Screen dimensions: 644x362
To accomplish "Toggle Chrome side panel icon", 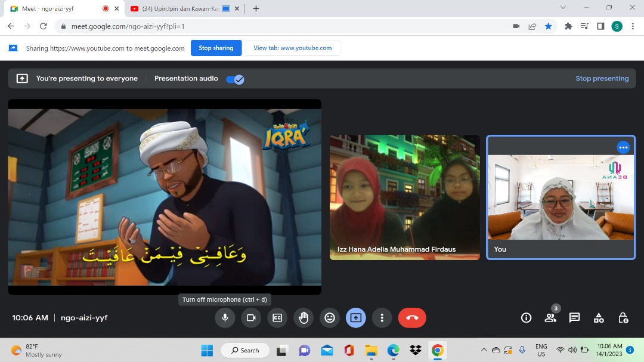I will coord(600,26).
